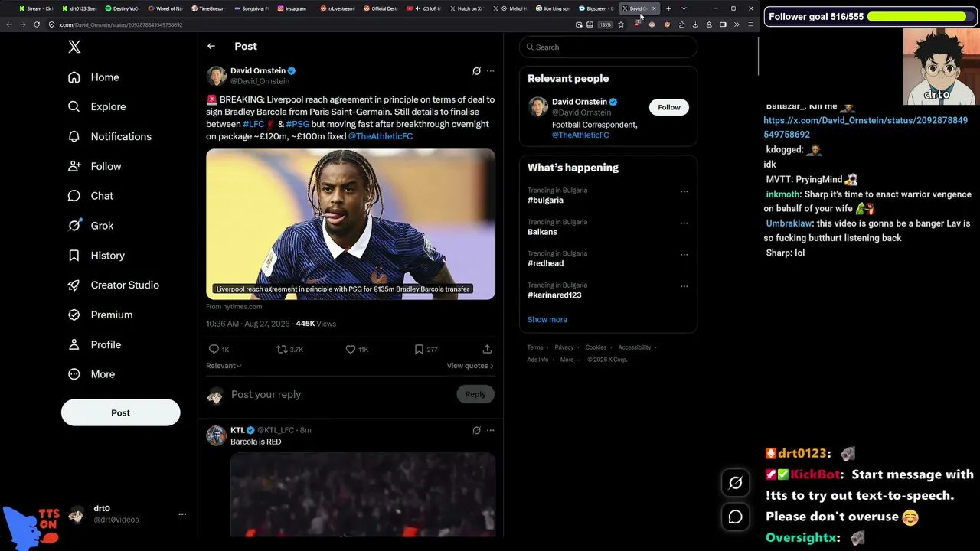Open options for #bulgaria trend
Viewport: 980px width, 551px height.
(684, 191)
